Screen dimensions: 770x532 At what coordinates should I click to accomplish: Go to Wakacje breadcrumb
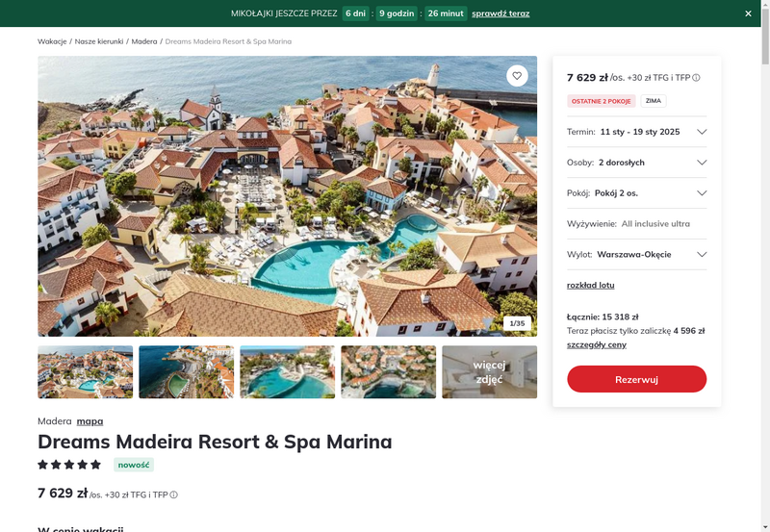pos(52,41)
